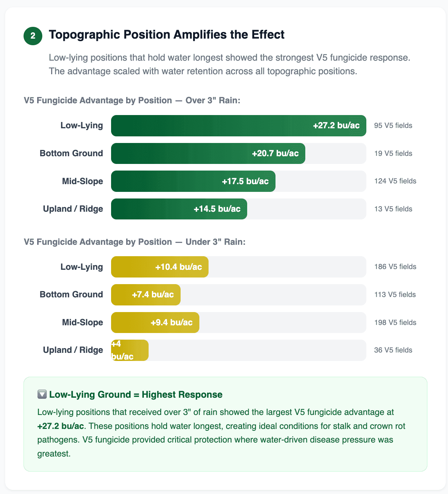This screenshot has width=448, height=494.
Task: Select the yellow +9.4 bu/ac Mid-Slope bar
Action: [155, 323]
